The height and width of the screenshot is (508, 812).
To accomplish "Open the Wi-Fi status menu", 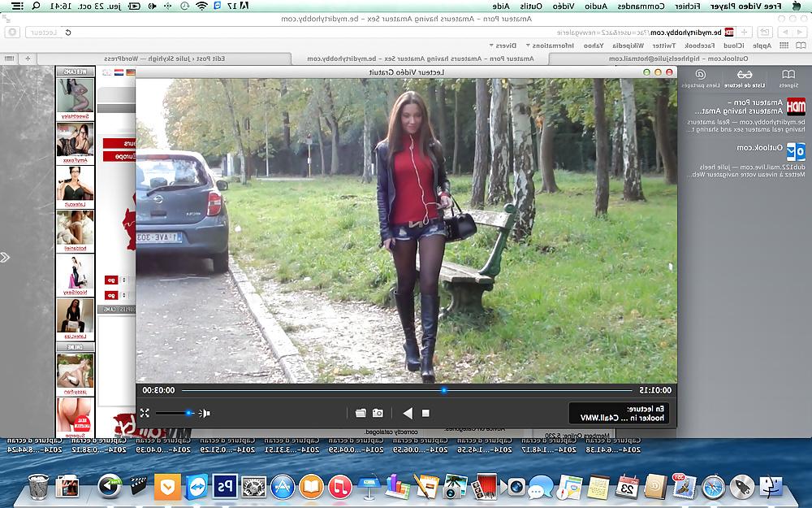I will 202,7.
